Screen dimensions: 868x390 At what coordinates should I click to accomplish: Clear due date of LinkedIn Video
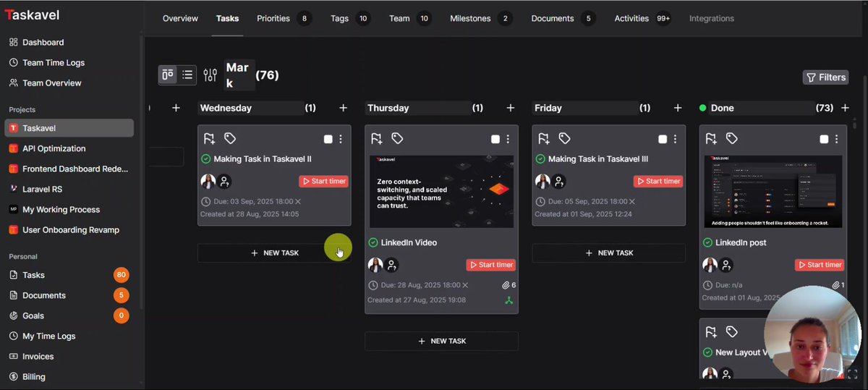pos(465,285)
